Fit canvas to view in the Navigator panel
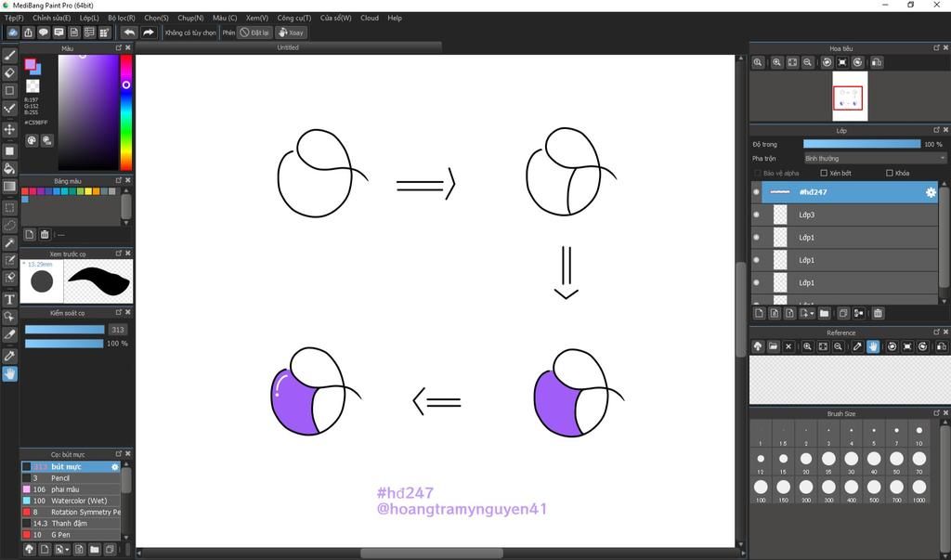 pos(792,62)
